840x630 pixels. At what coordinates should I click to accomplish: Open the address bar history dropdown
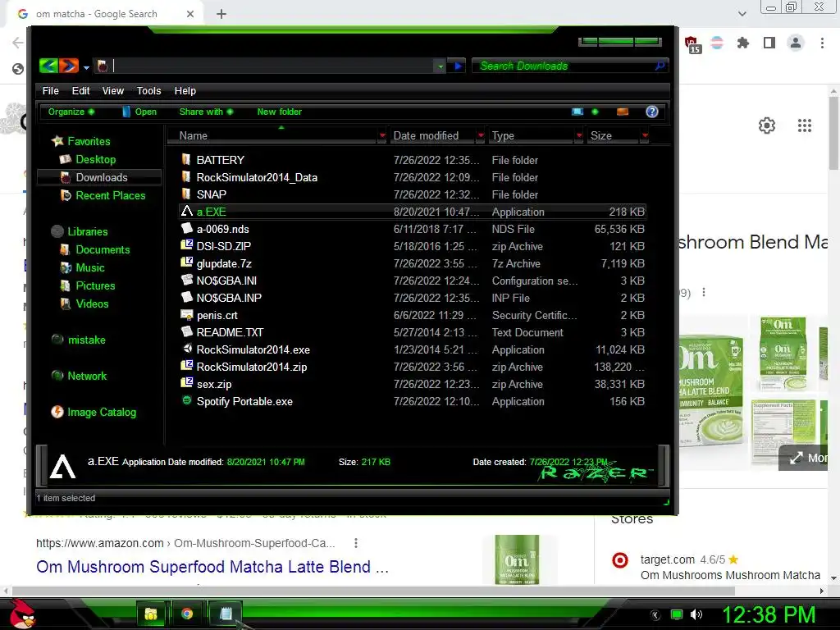point(441,66)
